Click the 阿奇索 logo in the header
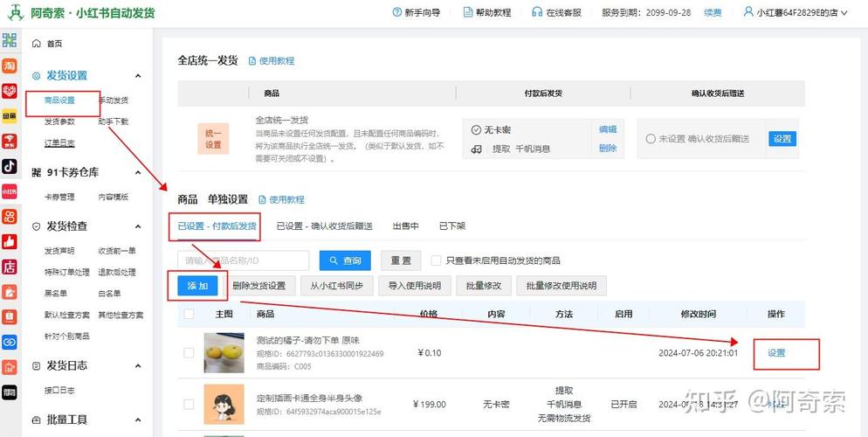This screenshot has width=868, height=437. pos(15,12)
